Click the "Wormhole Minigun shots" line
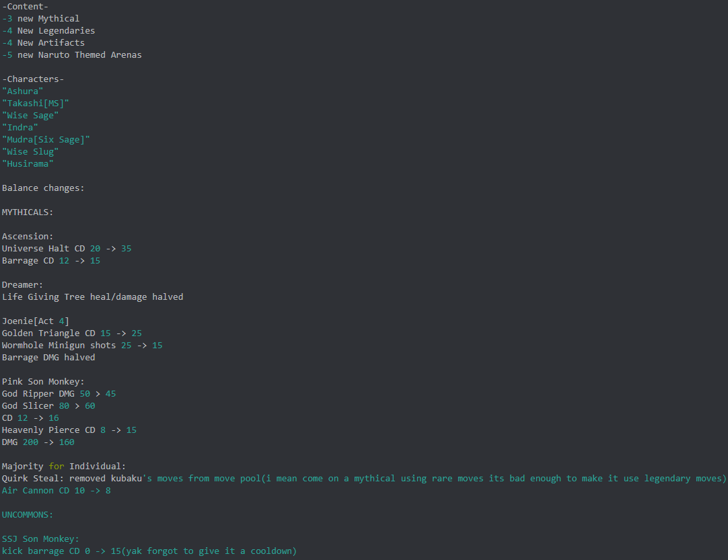 point(82,346)
